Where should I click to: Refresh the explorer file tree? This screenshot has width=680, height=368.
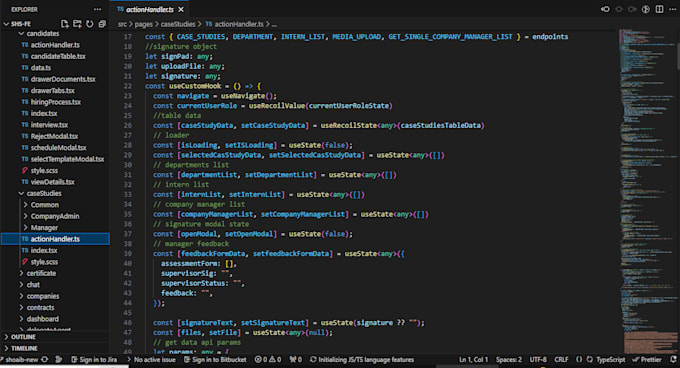click(89, 24)
